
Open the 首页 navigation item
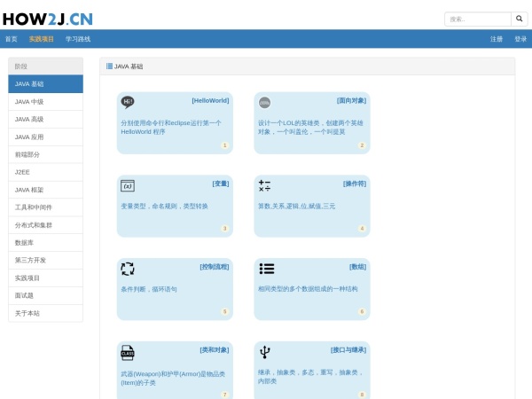pos(11,39)
